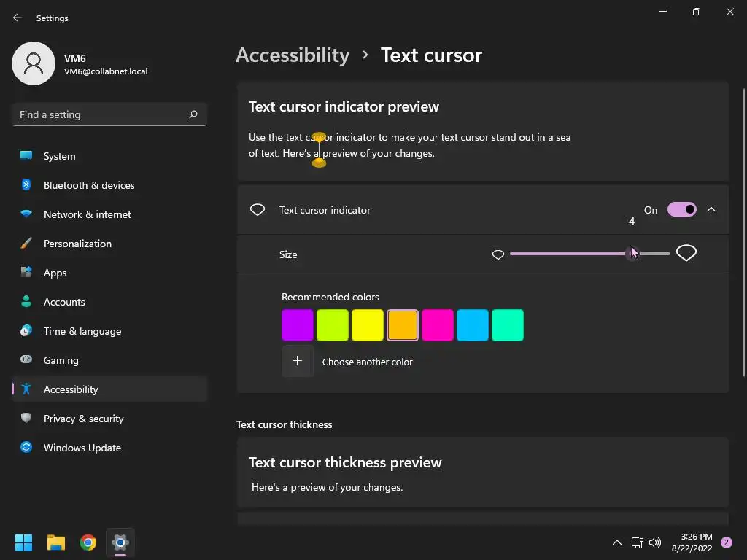
Task: Click the Choose another color label
Action: click(x=368, y=362)
